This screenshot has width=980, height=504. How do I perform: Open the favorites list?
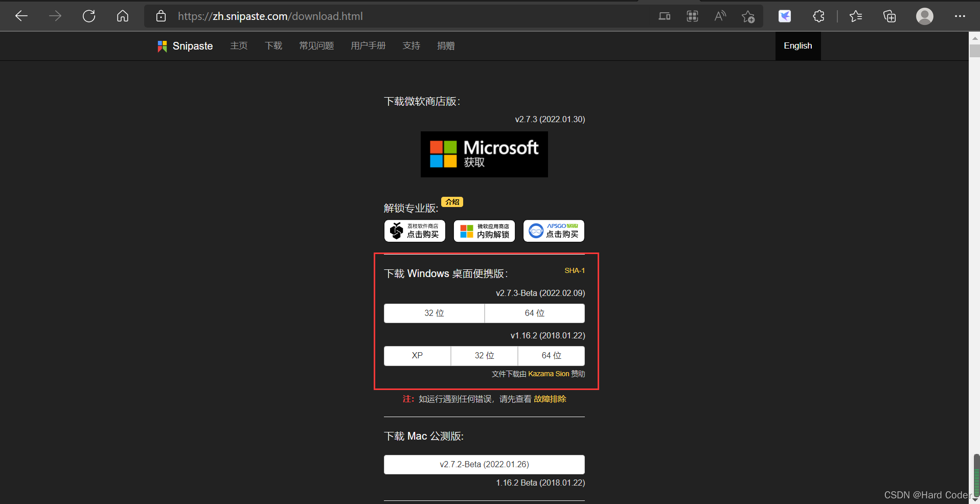coord(856,16)
